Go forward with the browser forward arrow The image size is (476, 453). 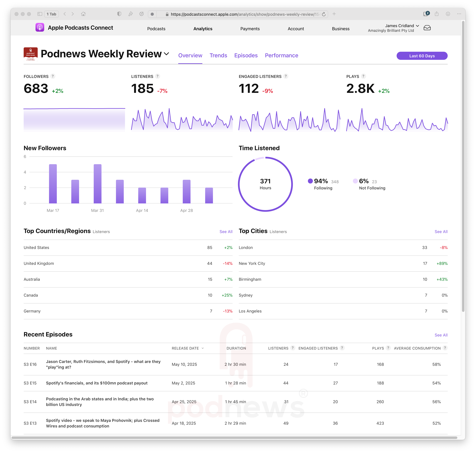tap(73, 14)
